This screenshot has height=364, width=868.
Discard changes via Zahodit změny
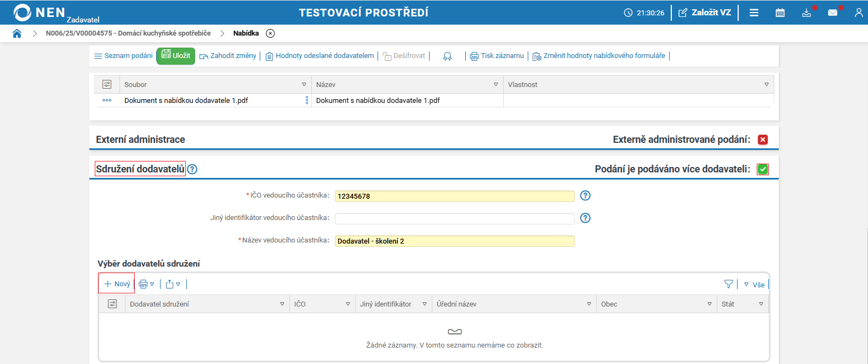coord(228,56)
